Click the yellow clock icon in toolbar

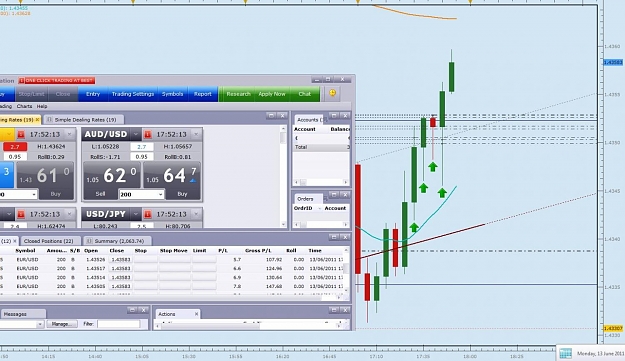coord(332,93)
